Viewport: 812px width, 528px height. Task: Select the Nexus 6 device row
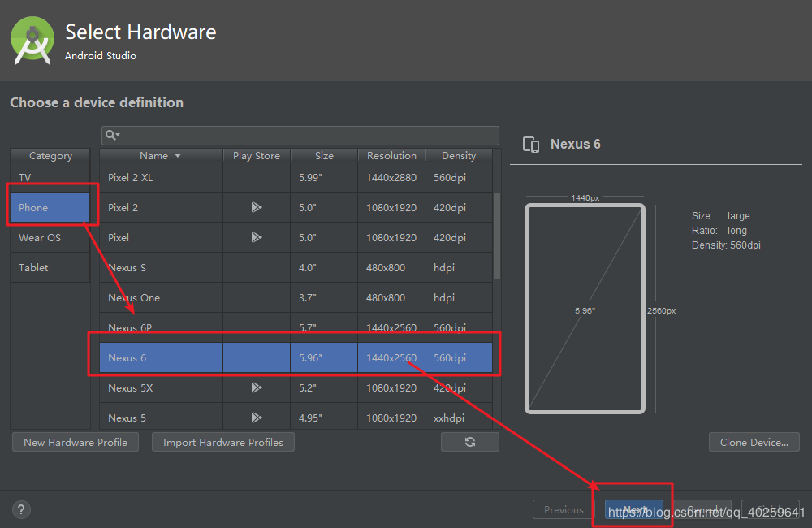point(296,357)
